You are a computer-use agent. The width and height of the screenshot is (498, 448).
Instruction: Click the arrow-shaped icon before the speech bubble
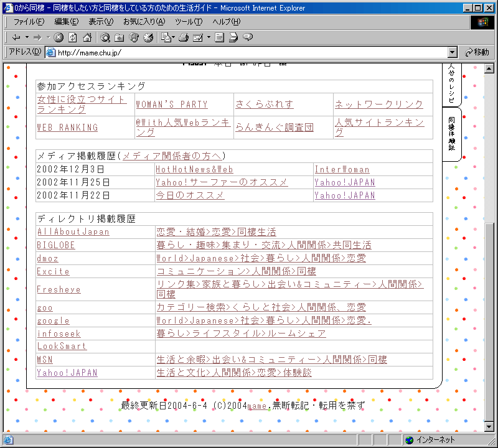click(x=233, y=37)
